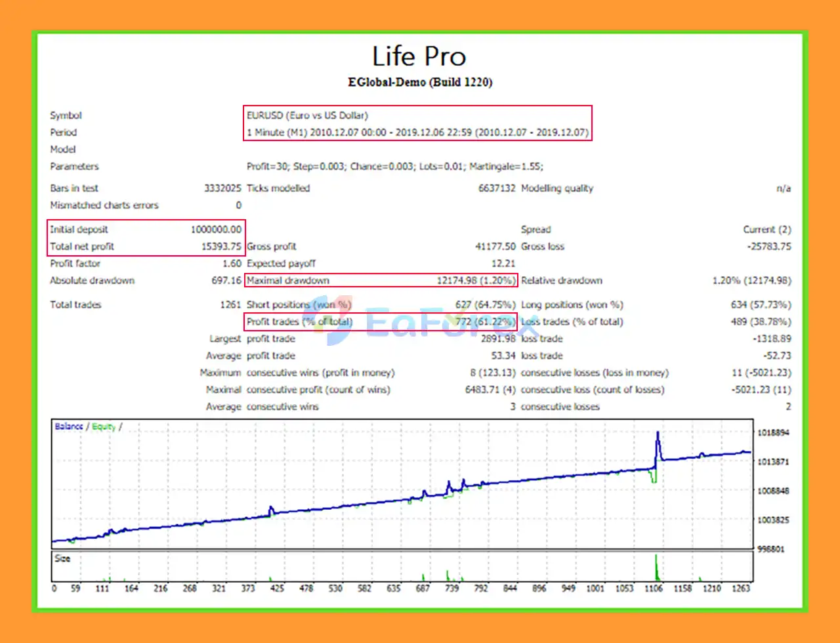Click the highlighted EURUSD symbol box

[x=306, y=115]
